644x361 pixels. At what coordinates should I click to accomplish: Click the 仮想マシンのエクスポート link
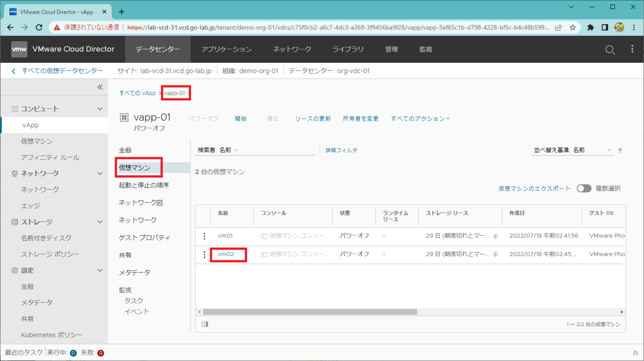(535, 188)
